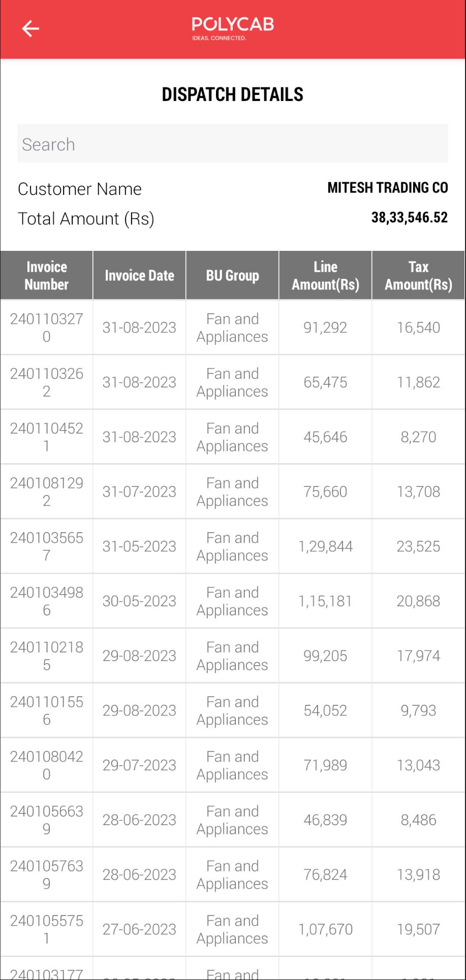Viewport: 466px width, 980px height.
Task: Focus the Search input field
Action: click(x=233, y=144)
